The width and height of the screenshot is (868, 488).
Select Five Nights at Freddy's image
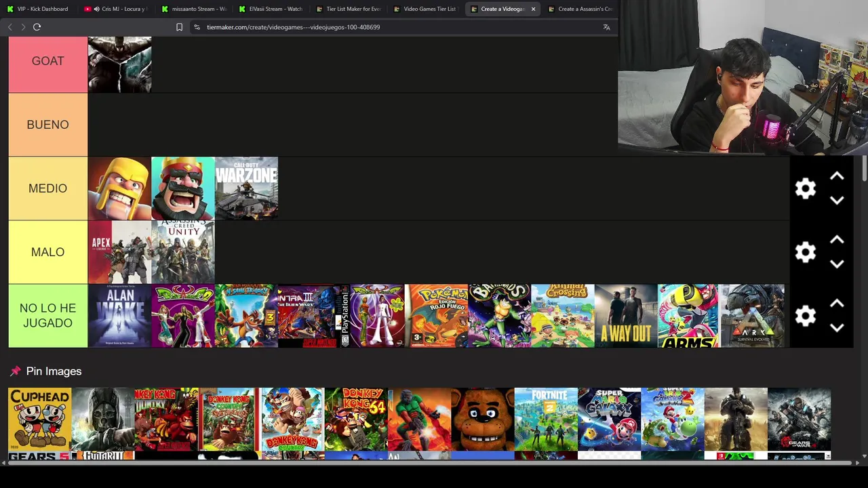point(483,419)
